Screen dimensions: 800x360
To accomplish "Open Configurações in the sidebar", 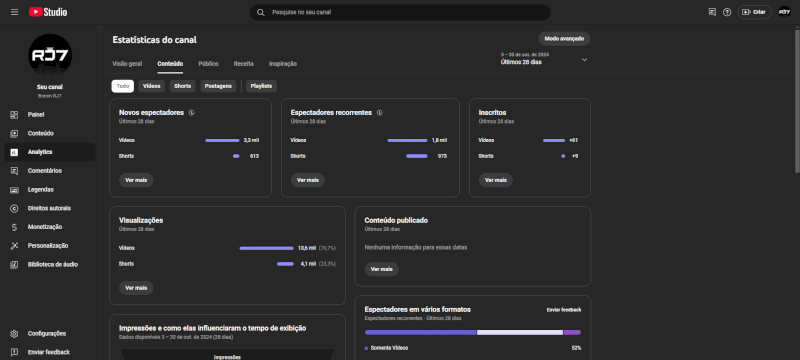I will (x=49, y=333).
